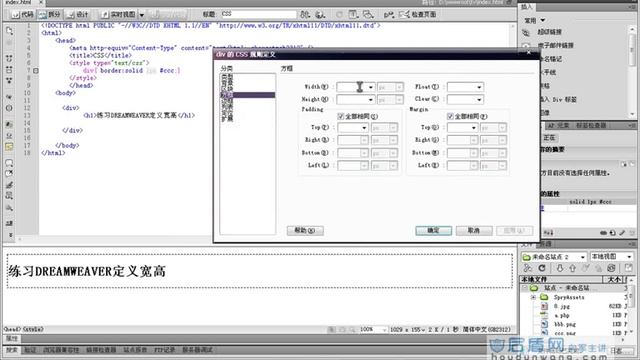Click 插入 Div 标签 in Insert panel
The width and height of the screenshot is (640, 360).
[558, 99]
